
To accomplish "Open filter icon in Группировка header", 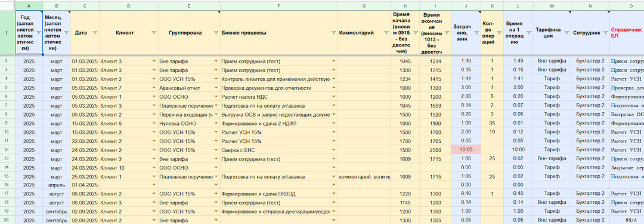I will [216, 32].
